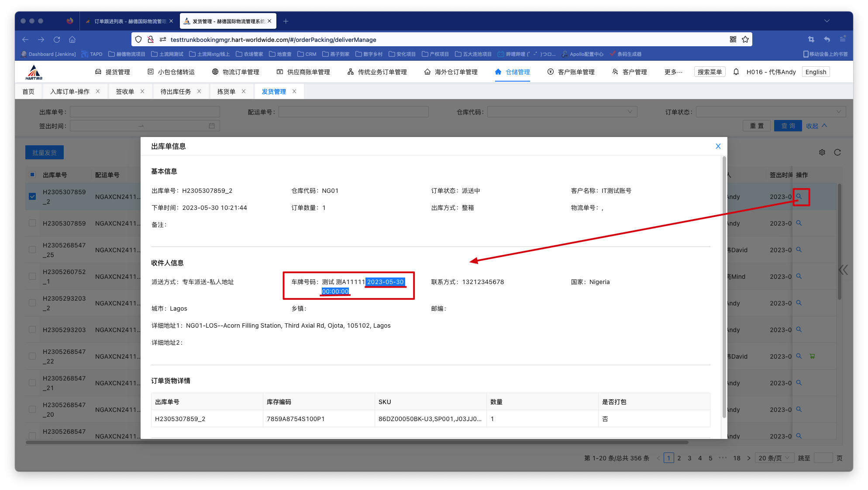This screenshot has height=490, width=868.
Task: Open table column settings gear icon
Action: [x=822, y=152]
